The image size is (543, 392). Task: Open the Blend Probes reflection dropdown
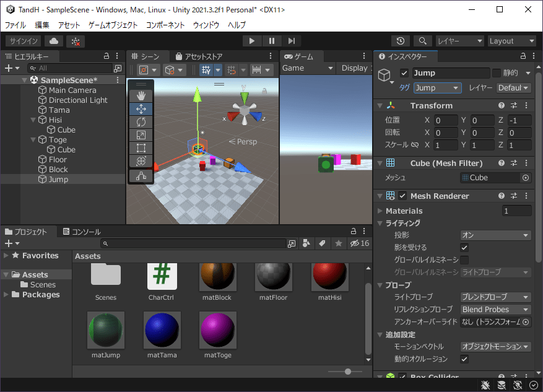point(495,310)
